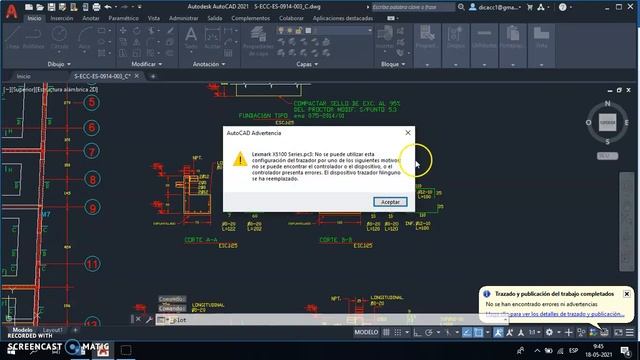The width and height of the screenshot is (640, 360).
Task: Open the signed-in user account dropdown
Action: (495, 7)
